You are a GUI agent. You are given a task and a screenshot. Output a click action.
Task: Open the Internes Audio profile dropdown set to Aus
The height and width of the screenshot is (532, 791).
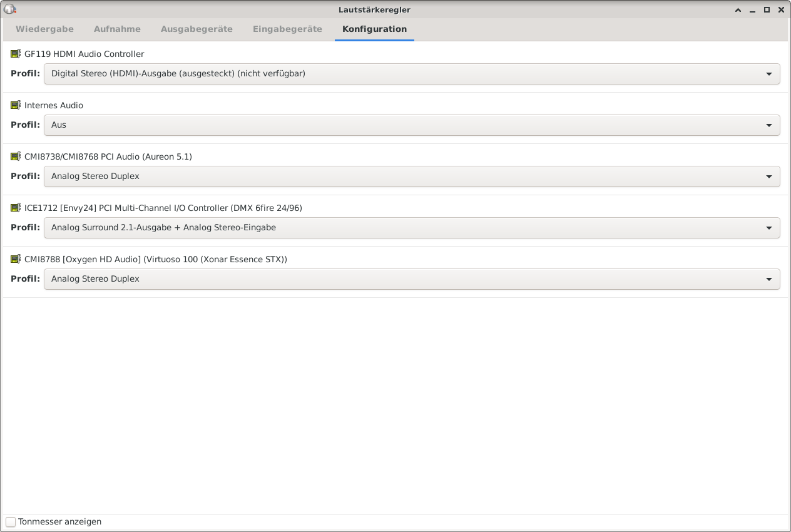412,125
